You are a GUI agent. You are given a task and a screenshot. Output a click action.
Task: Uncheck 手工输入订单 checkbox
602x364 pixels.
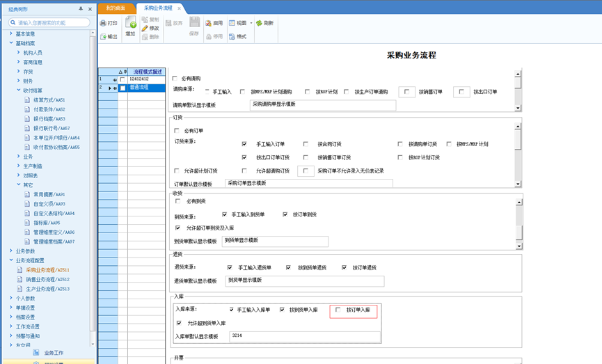[x=244, y=144]
